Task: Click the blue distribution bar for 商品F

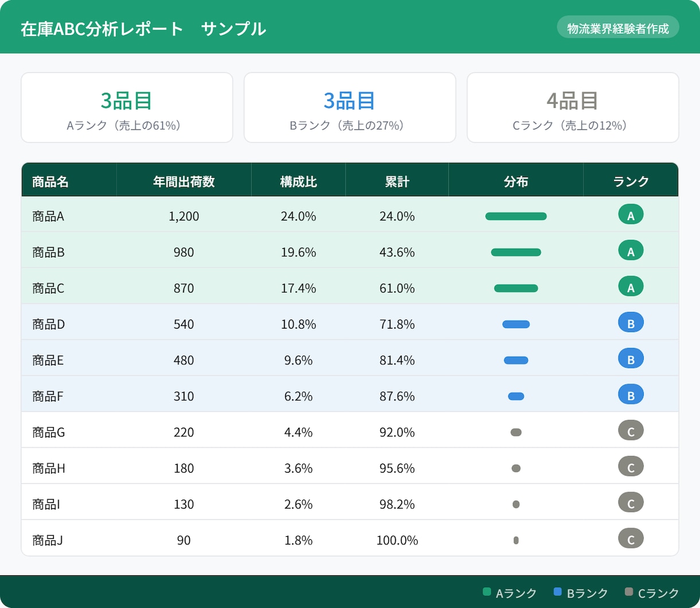Action: (x=516, y=396)
